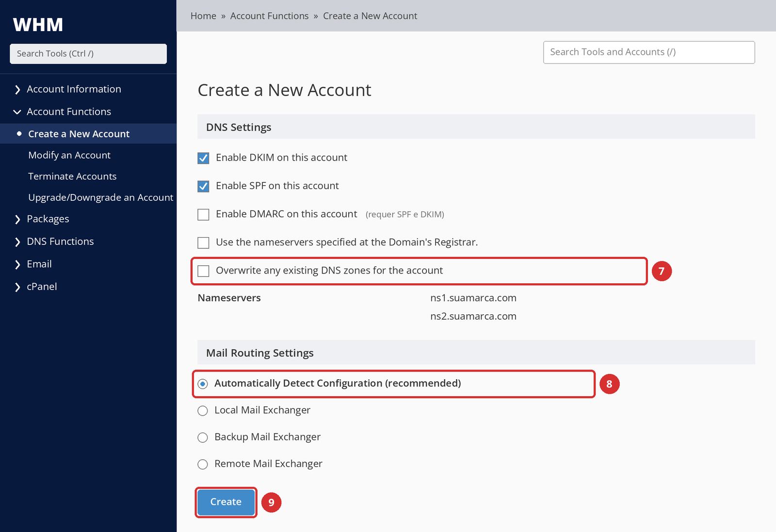Expand the DNS Functions section chevron
Image resolution: width=776 pixels, height=532 pixels.
click(17, 242)
